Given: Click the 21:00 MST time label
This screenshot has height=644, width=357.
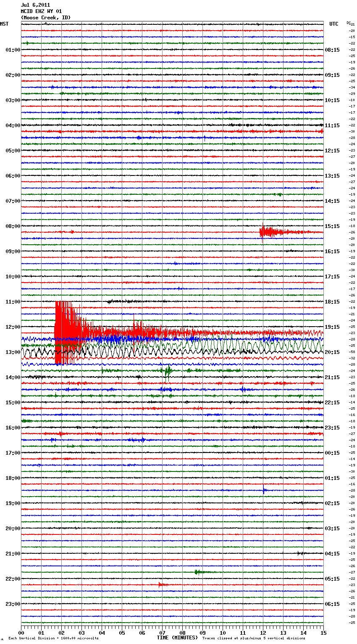Looking at the screenshot, I should click(x=13, y=554).
